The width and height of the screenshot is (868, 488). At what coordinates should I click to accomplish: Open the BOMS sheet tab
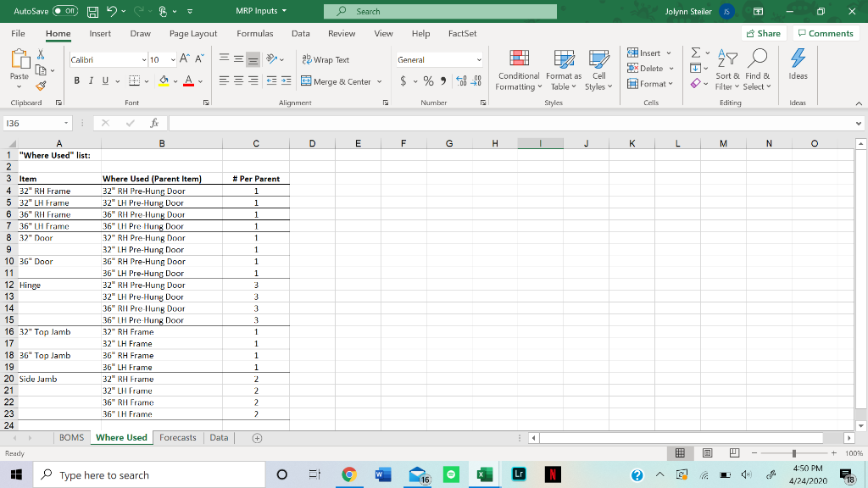[71, 437]
